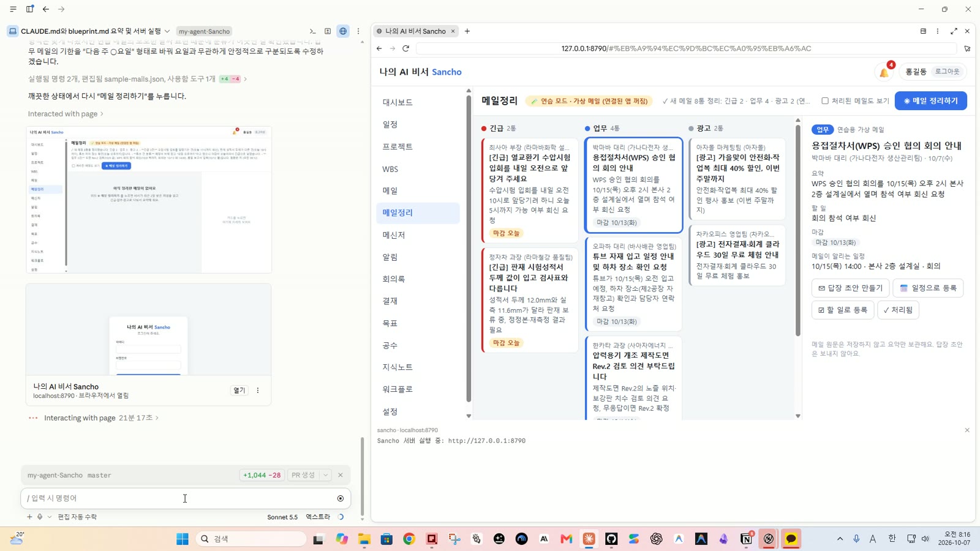This screenshot has width=980, height=551.
Task: Click the globe browser preview icon
Action: click(x=343, y=31)
